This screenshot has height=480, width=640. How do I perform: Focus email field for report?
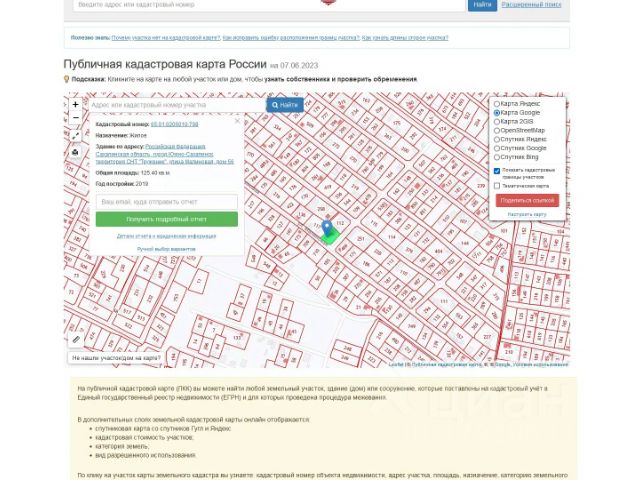tap(167, 202)
